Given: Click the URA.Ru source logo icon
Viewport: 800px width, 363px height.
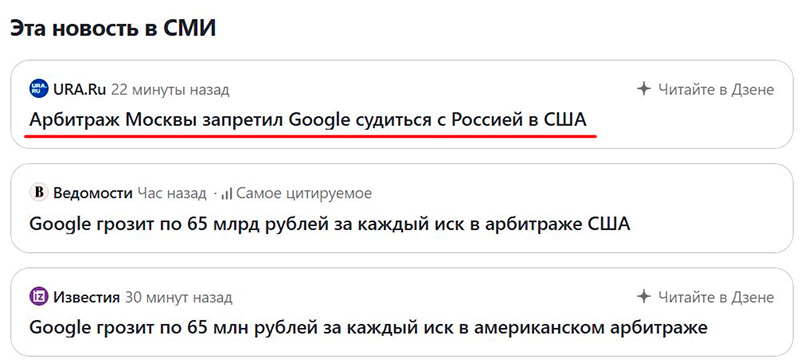Looking at the screenshot, I should tap(39, 89).
